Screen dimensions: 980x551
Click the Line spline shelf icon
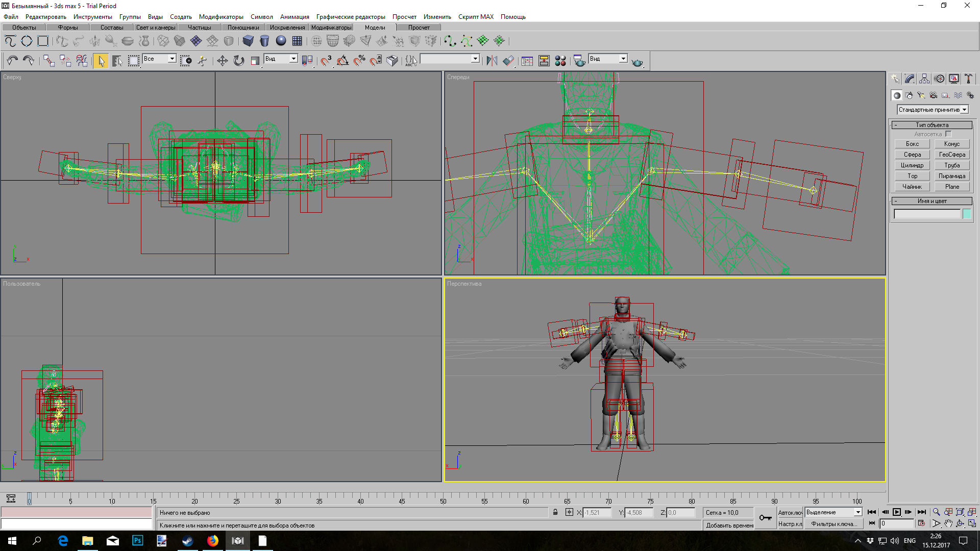click(10, 41)
